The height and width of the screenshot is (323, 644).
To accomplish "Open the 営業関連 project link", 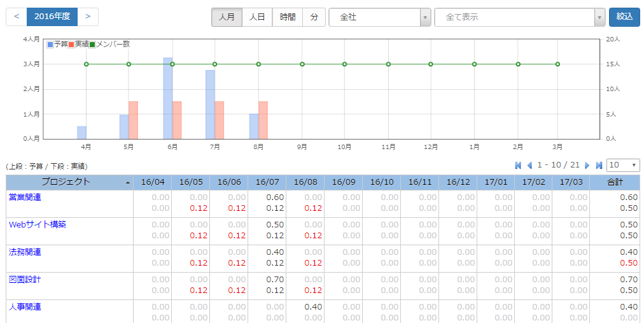I will (25, 197).
